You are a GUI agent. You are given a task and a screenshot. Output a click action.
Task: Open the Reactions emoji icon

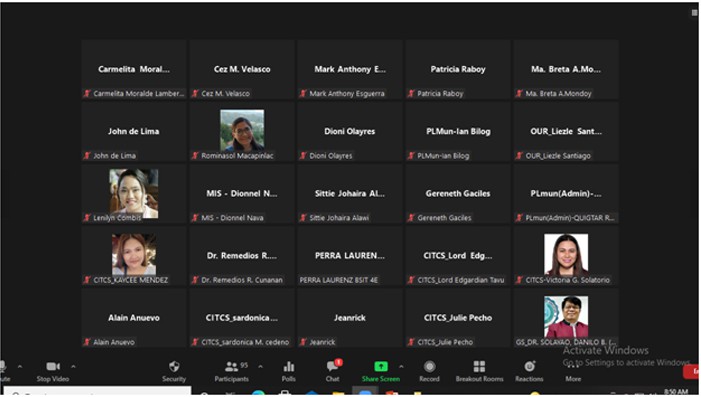pos(530,367)
